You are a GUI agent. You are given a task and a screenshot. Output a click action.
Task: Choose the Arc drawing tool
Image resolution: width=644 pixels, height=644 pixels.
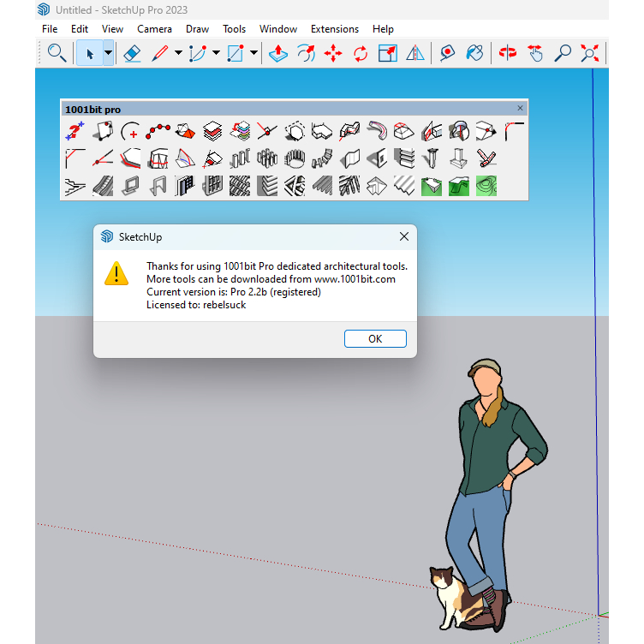coord(198,53)
